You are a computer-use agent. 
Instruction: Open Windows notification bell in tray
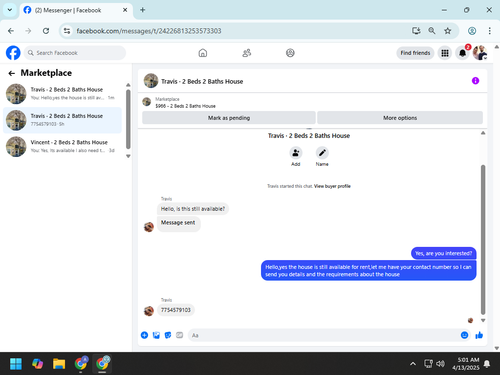487,364
